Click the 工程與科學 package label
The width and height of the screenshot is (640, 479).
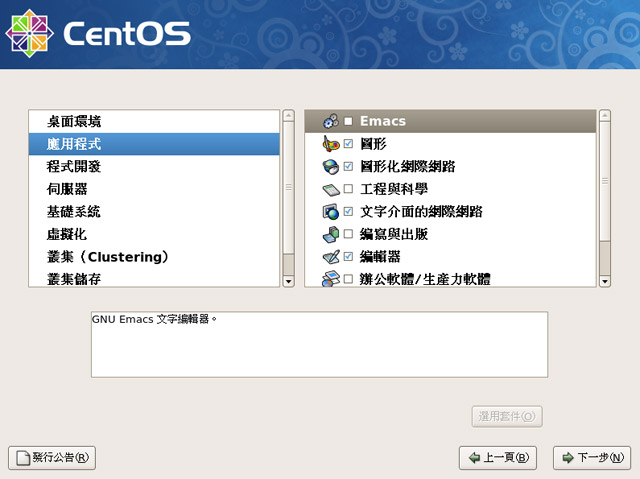coord(394,189)
